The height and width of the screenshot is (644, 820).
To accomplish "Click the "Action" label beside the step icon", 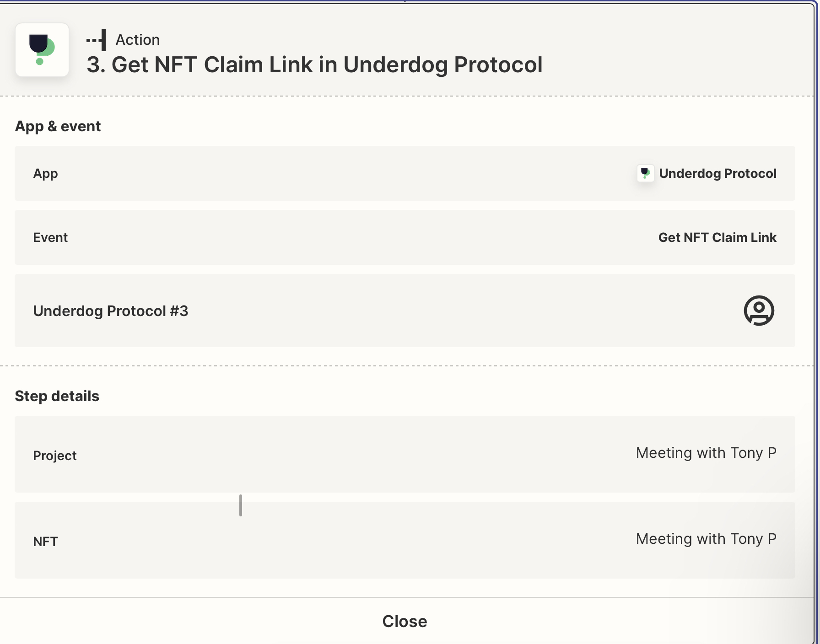I will 137,40.
